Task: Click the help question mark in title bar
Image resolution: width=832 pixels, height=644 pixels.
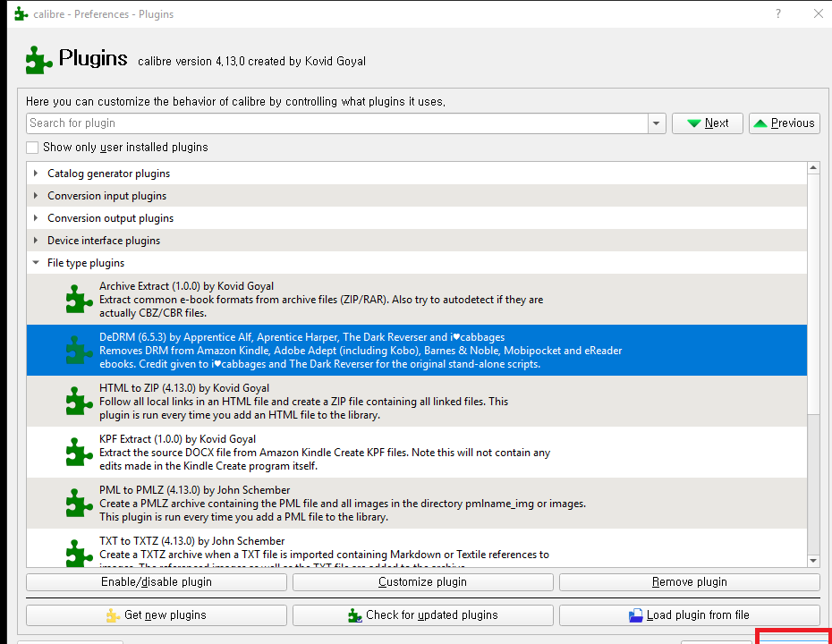Action: pos(778,13)
